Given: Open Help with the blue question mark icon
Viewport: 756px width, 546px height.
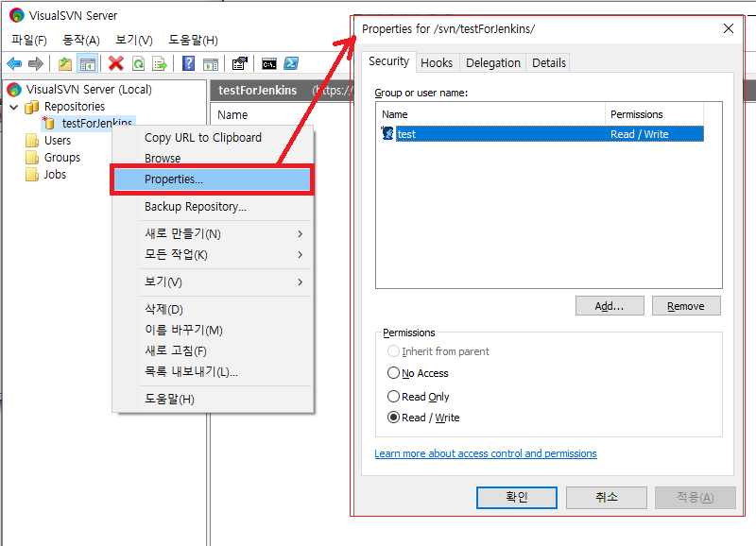Looking at the screenshot, I should pyautogui.click(x=188, y=63).
